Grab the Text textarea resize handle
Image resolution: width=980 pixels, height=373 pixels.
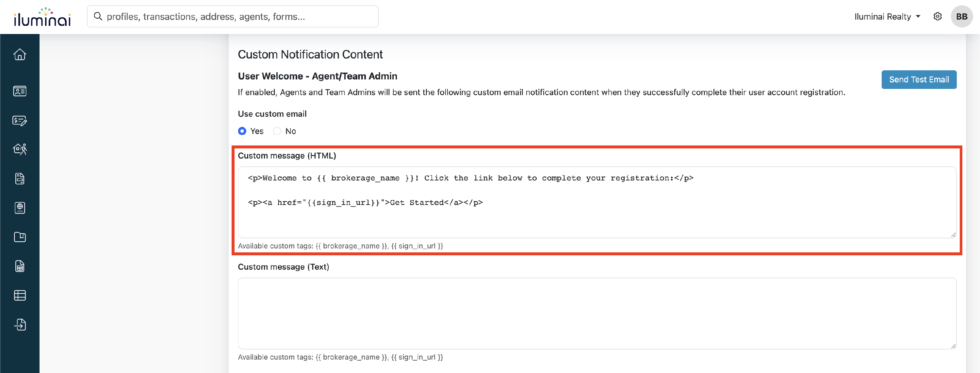tap(953, 346)
